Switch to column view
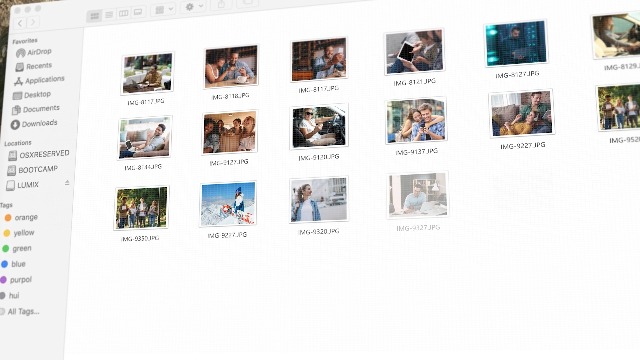640x360 pixels. coord(123,13)
